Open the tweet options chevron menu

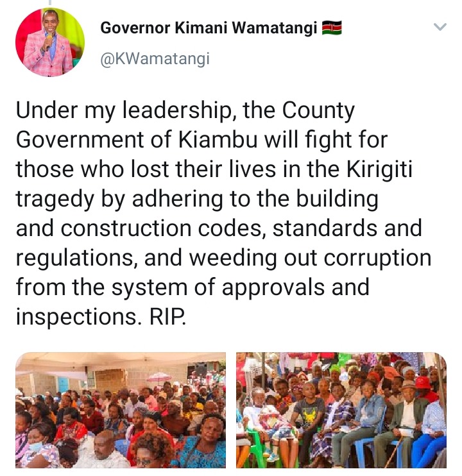pos(440,27)
